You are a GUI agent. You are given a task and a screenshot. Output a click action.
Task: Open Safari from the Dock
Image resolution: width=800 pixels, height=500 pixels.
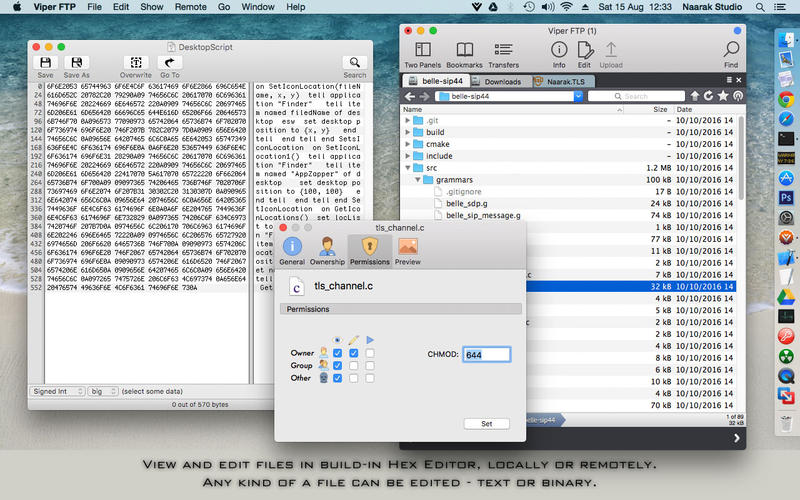coord(786,118)
